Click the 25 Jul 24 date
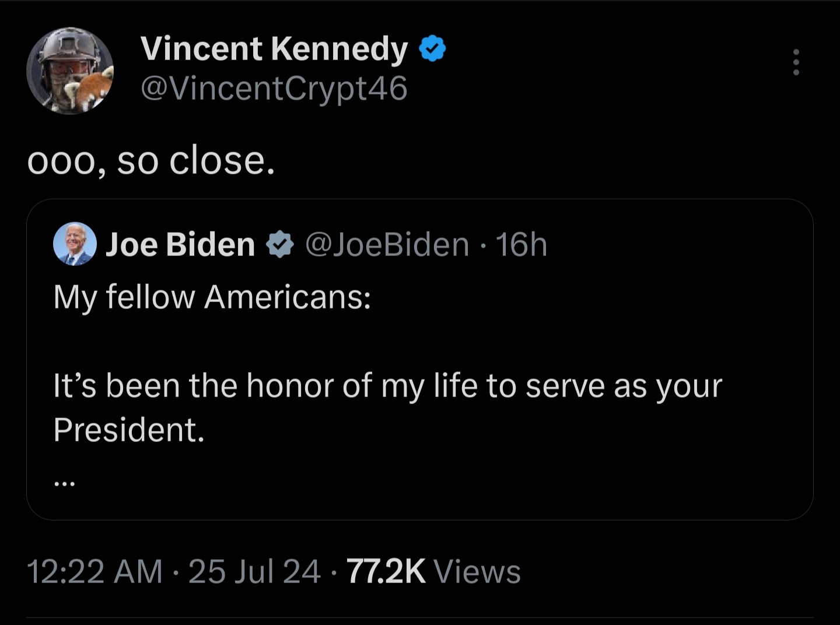 254,571
